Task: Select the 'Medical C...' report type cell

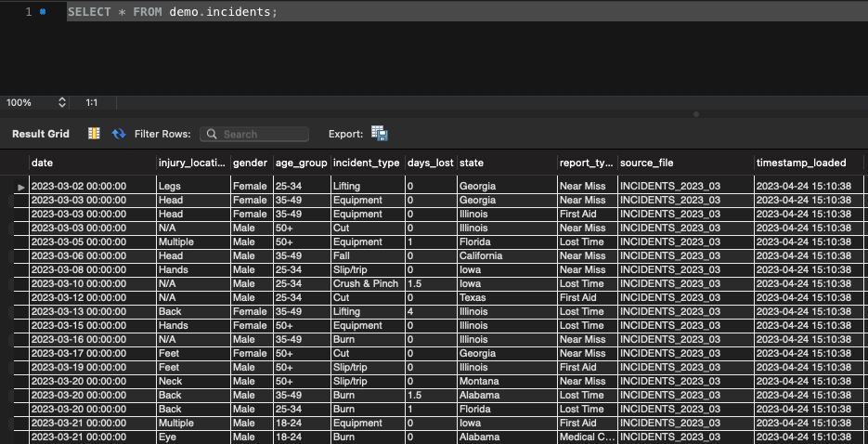Action: pyautogui.click(x=588, y=437)
